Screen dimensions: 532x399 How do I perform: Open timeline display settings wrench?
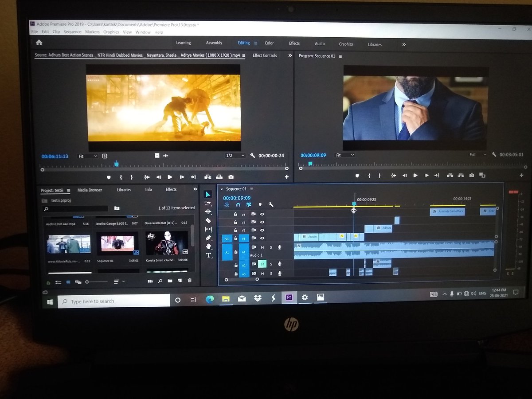(271, 205)
